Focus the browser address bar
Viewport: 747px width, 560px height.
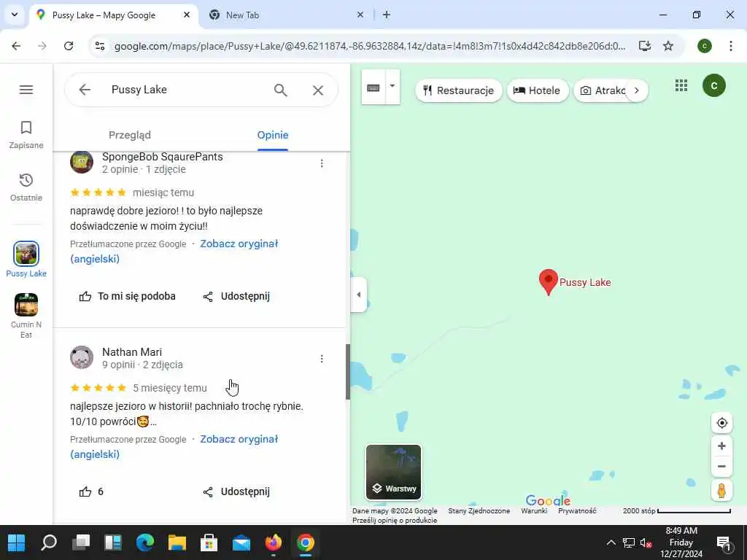(x=370, y=46)
